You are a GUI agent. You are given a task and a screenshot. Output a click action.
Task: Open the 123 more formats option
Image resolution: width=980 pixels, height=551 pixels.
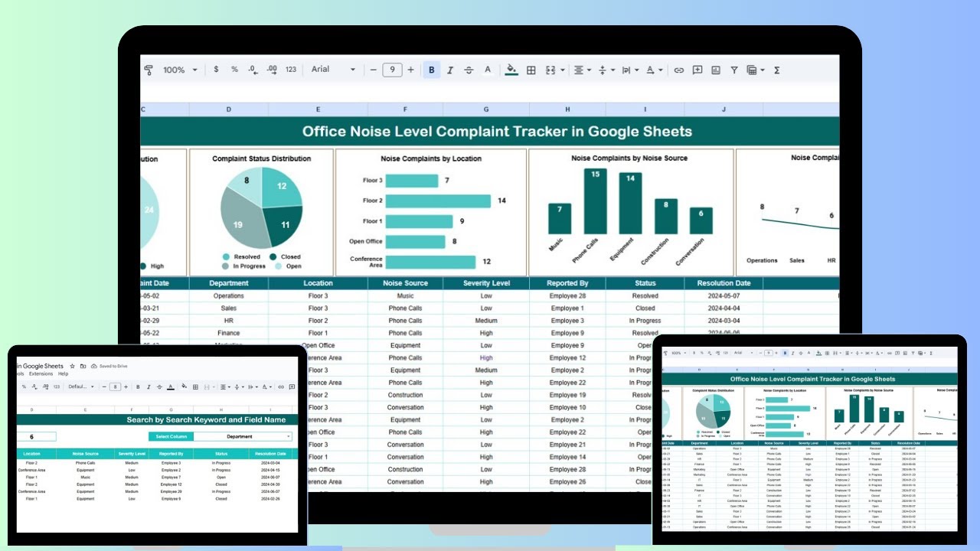tap(291, 70)
